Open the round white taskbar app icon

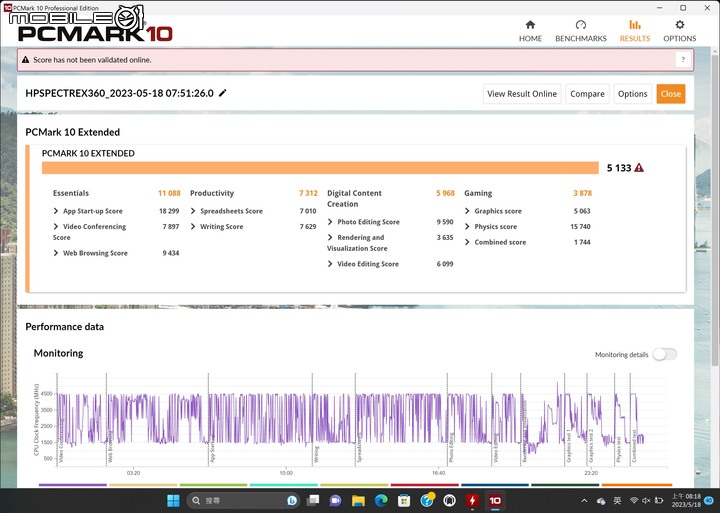point(450,501)
